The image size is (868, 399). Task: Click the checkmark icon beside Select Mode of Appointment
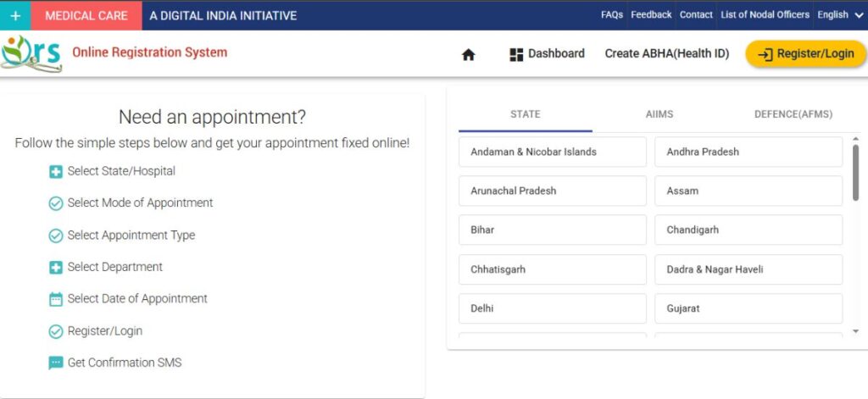click(x=55, y=203)
